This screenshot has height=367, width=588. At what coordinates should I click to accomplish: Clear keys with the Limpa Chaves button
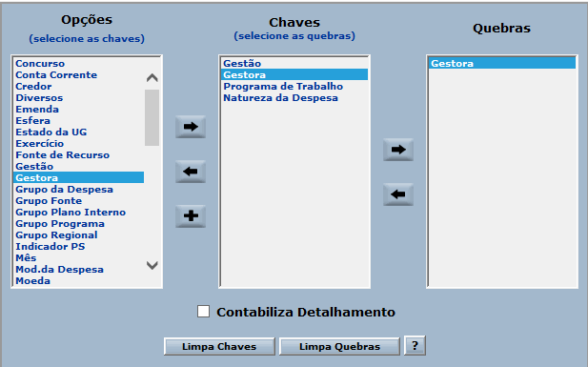pyautogui.click(x=219, y=346)
